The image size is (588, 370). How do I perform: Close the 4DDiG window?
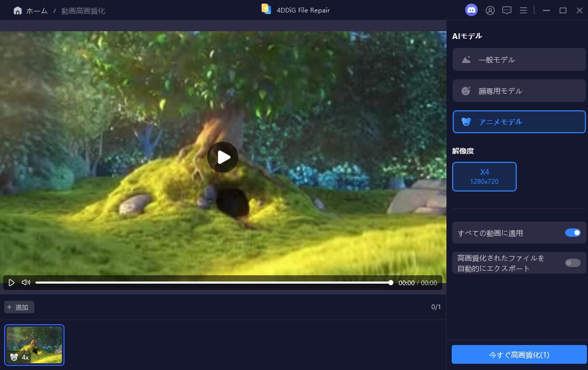point(579,10)
